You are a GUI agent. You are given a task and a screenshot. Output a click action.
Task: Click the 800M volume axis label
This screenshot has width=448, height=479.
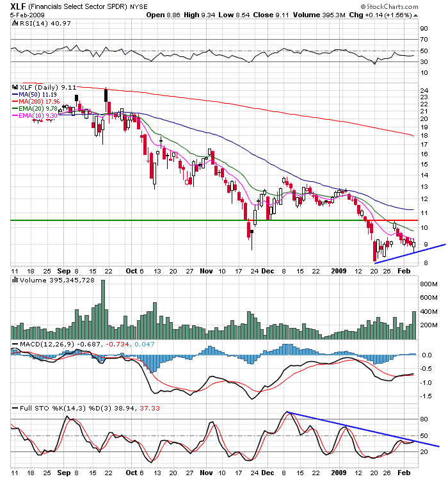[x=429, y=284]
